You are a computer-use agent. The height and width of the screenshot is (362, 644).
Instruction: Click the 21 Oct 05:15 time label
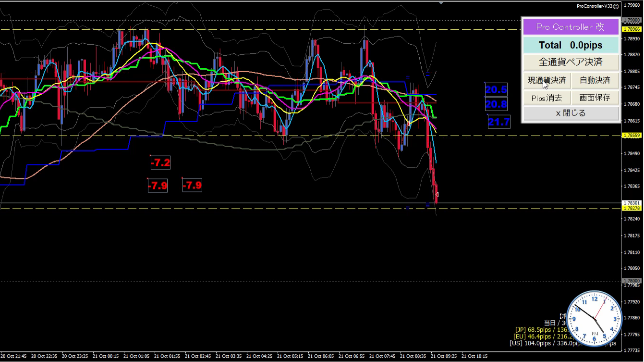coord(289,356)
